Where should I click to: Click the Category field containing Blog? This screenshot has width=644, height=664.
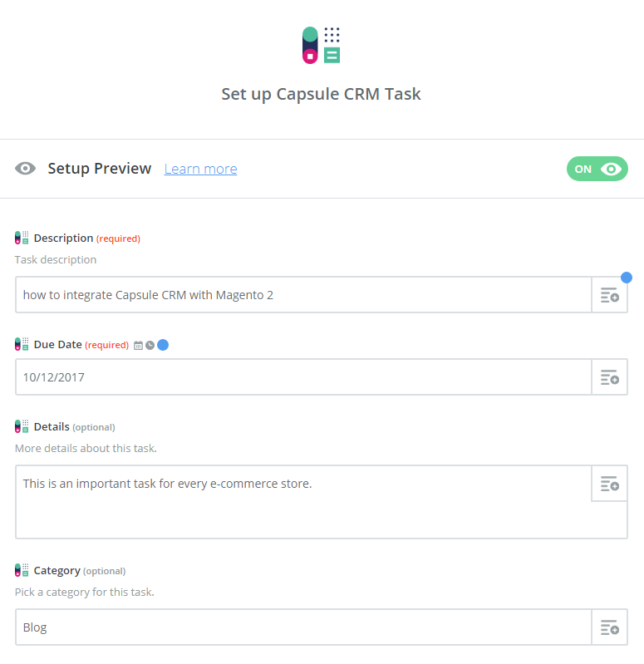coord(302,627)
